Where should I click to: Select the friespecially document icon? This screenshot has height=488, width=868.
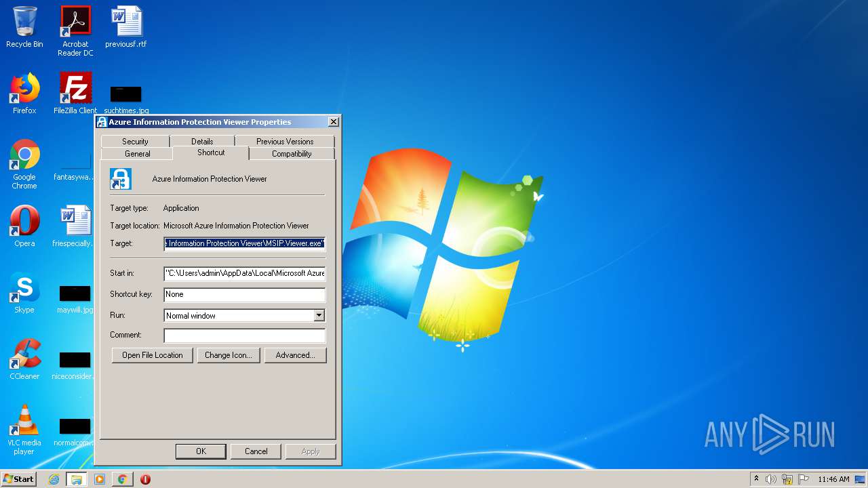point(75,226)
